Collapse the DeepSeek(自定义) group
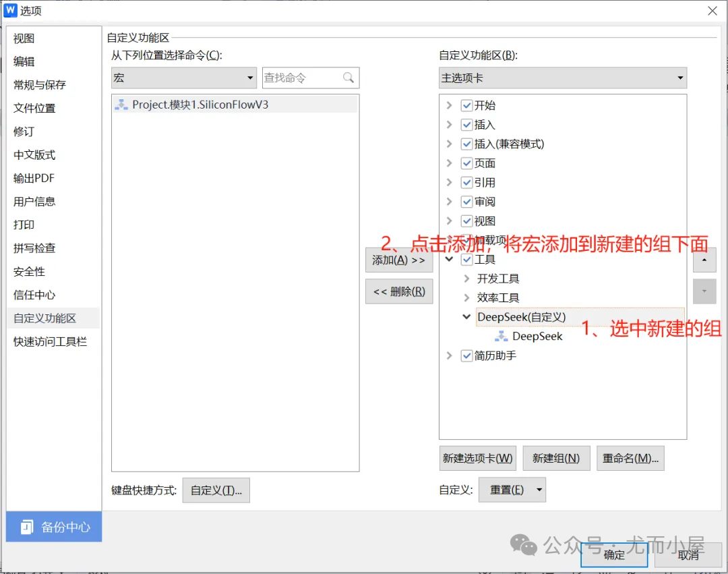 click(x=466, y=317)
